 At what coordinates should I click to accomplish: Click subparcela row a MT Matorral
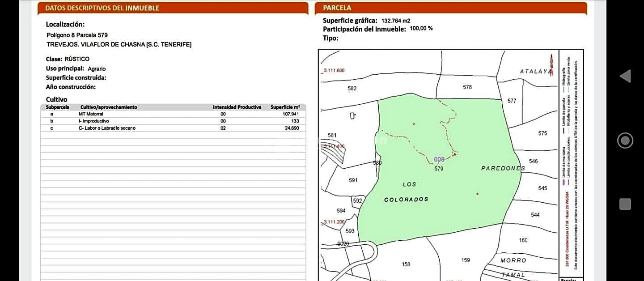click(173, 114)
